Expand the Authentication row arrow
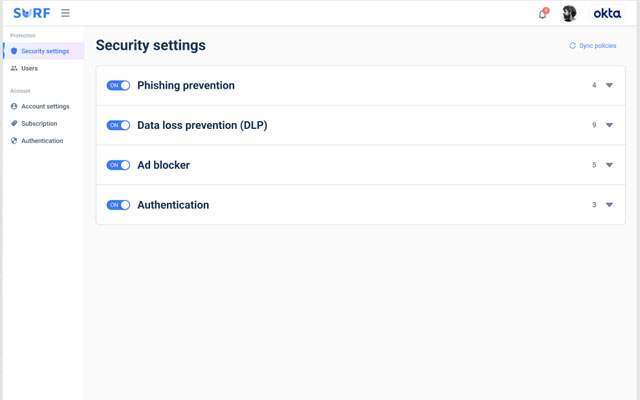Image resolution: width=640 pixels, height=400 pixels. point(609,205)
